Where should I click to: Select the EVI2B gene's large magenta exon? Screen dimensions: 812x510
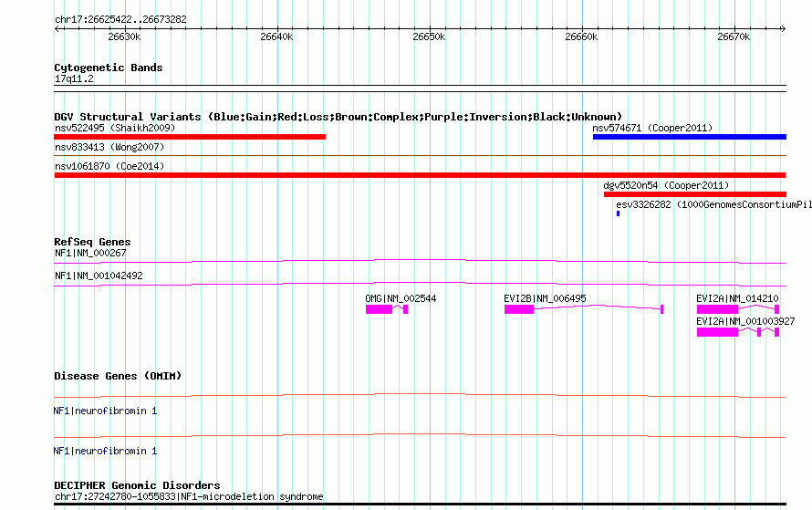[x=519, y=310]
